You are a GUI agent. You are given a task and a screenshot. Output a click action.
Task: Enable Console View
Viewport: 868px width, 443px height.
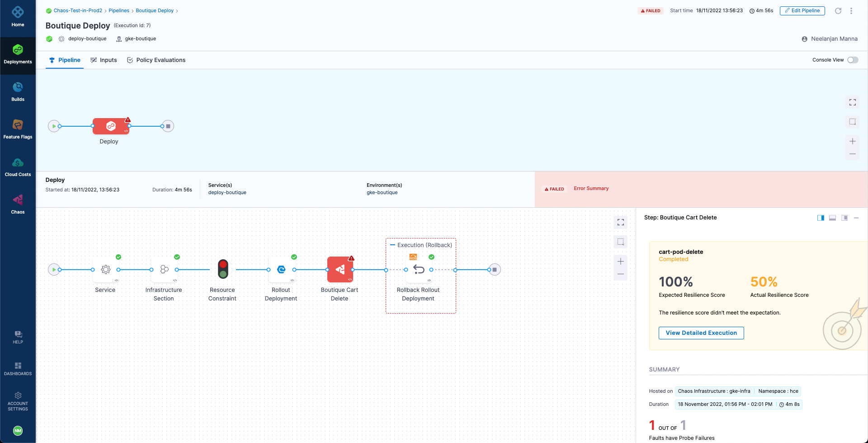[853, 60]
